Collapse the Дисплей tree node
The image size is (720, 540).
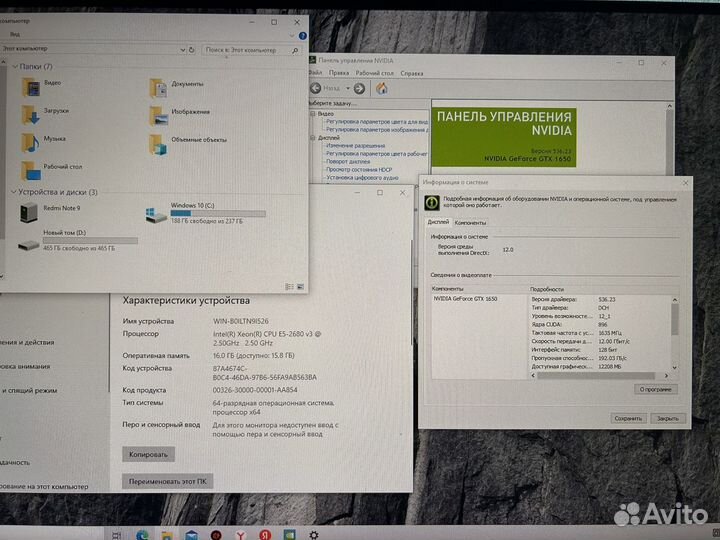click(313, 138)
